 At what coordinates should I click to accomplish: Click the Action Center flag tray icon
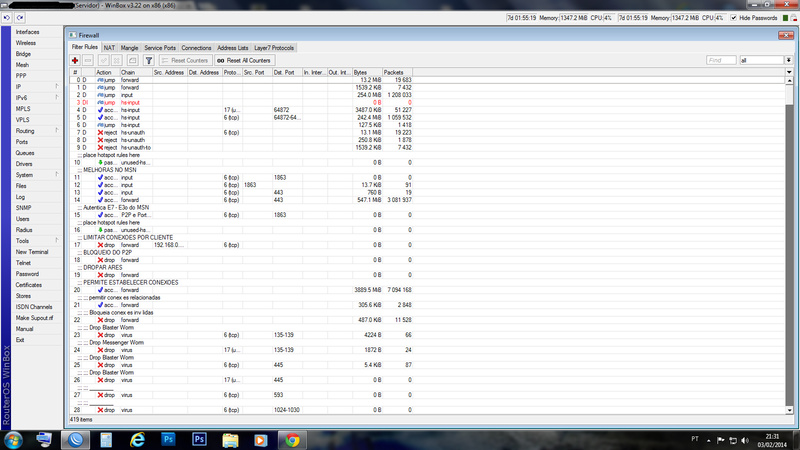coord(720,440)
